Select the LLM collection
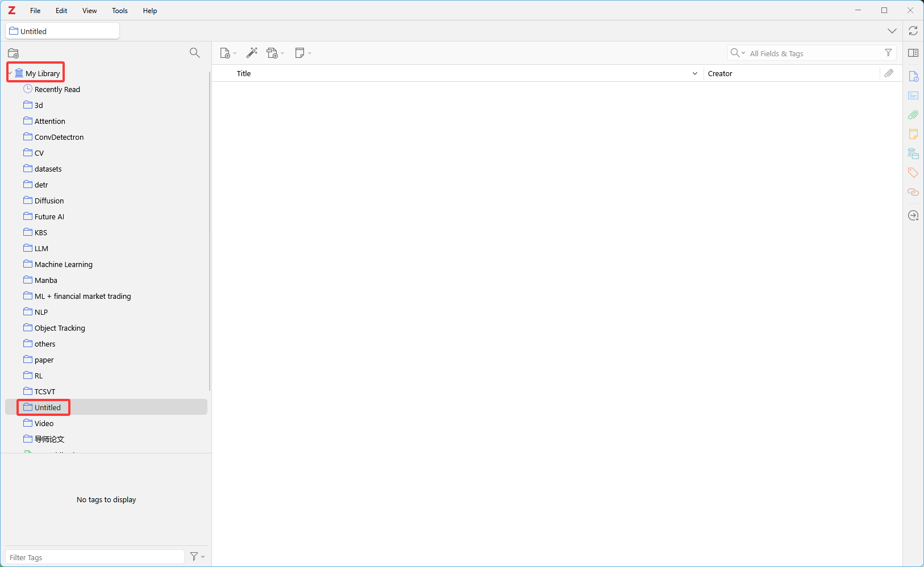This screenshot has height=567, width=924. tap(106, 248)
